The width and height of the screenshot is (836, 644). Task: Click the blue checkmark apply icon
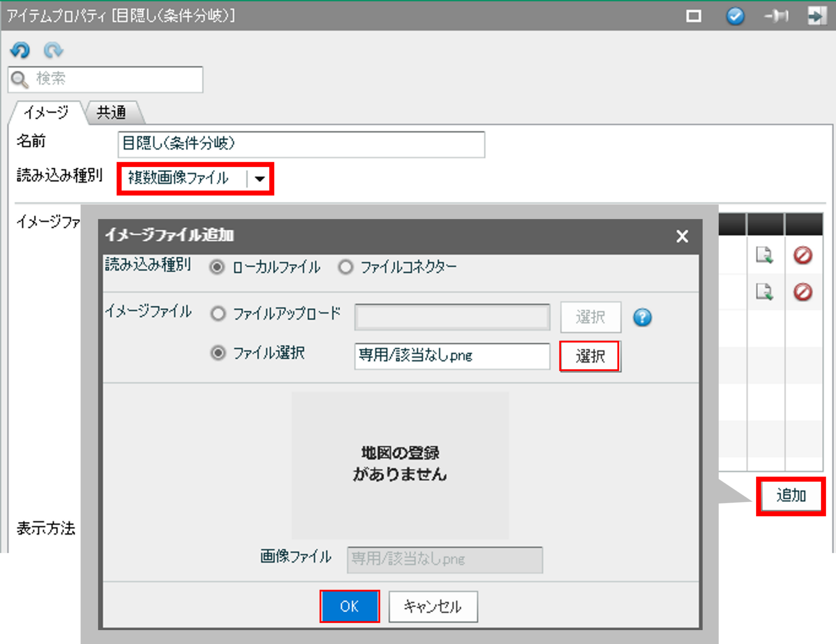735,16
